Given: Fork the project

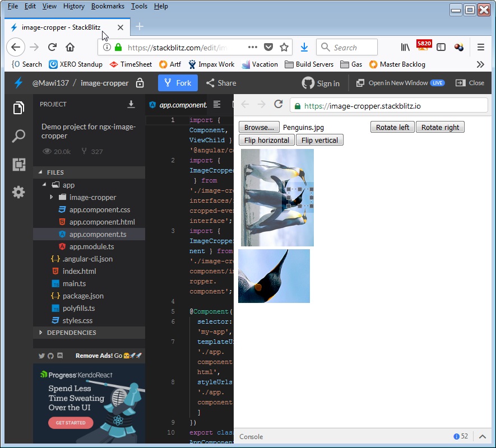Looking at the screenshot, I should coord(178,83).
